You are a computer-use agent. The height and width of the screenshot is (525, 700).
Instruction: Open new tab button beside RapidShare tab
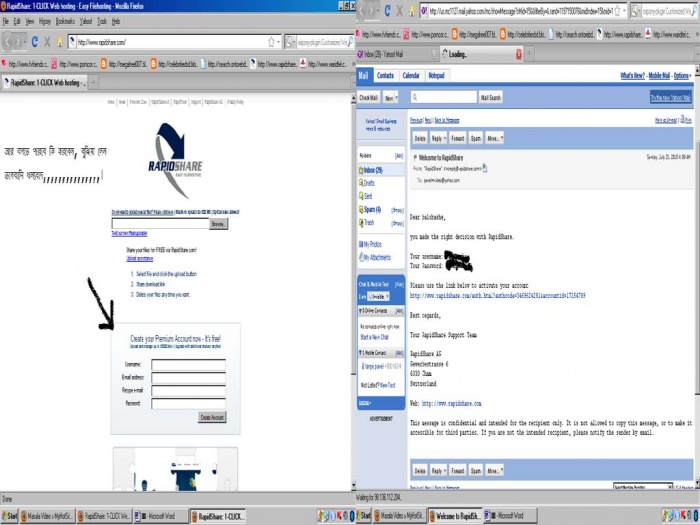(93, 82)
